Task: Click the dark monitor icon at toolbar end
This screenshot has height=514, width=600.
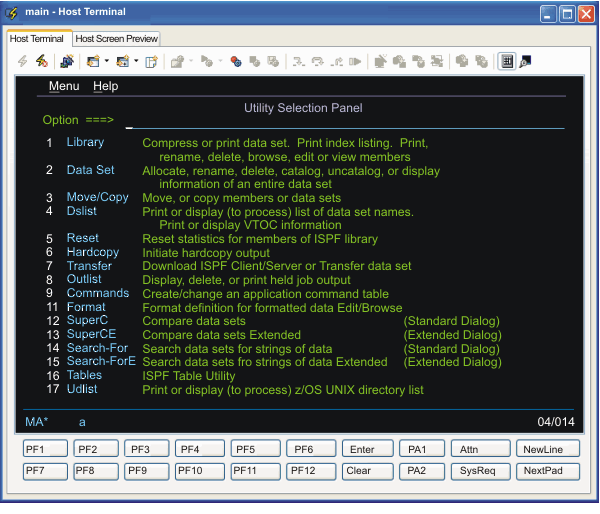Action: [x=526, y=61]
